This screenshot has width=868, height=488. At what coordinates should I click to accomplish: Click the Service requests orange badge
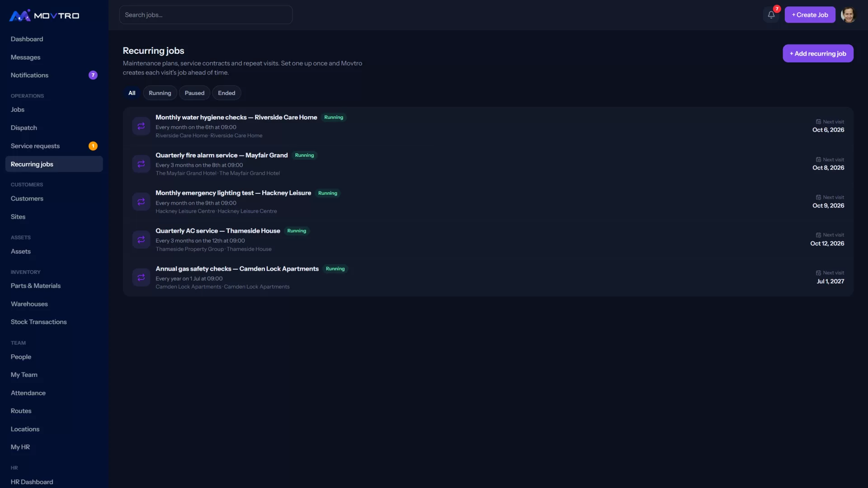click(x=93, y=146)
